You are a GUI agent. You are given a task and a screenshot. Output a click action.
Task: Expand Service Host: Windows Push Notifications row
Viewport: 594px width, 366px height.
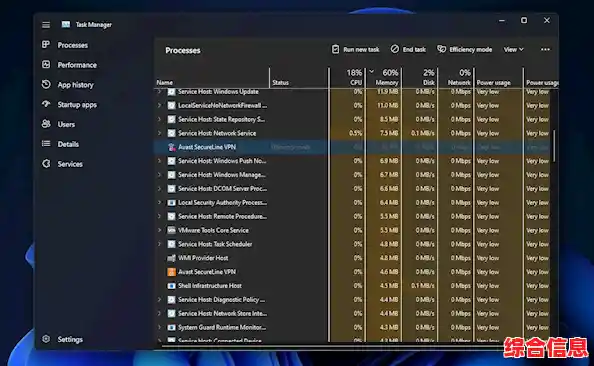(x=159, y=161)
